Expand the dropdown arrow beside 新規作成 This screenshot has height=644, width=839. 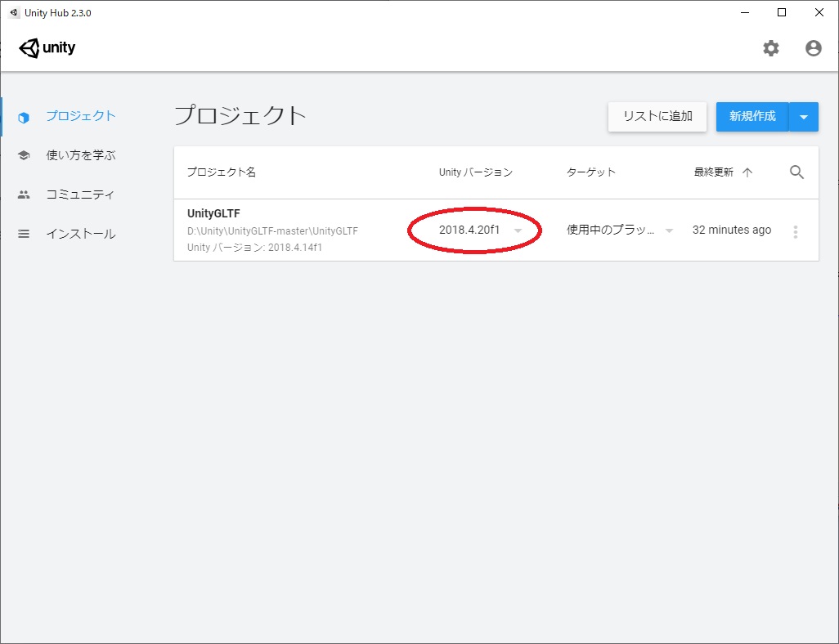click(804, 117)
